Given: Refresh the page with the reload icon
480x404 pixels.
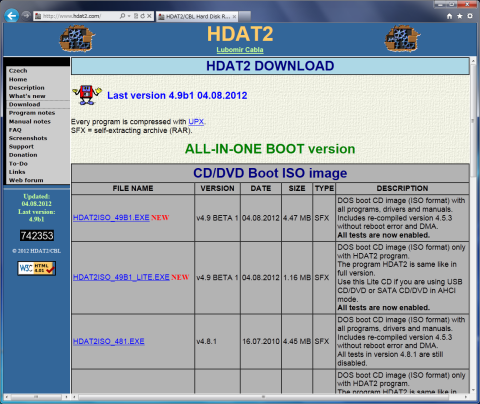Looking at the screenshot, I should [x=142, y=16].
